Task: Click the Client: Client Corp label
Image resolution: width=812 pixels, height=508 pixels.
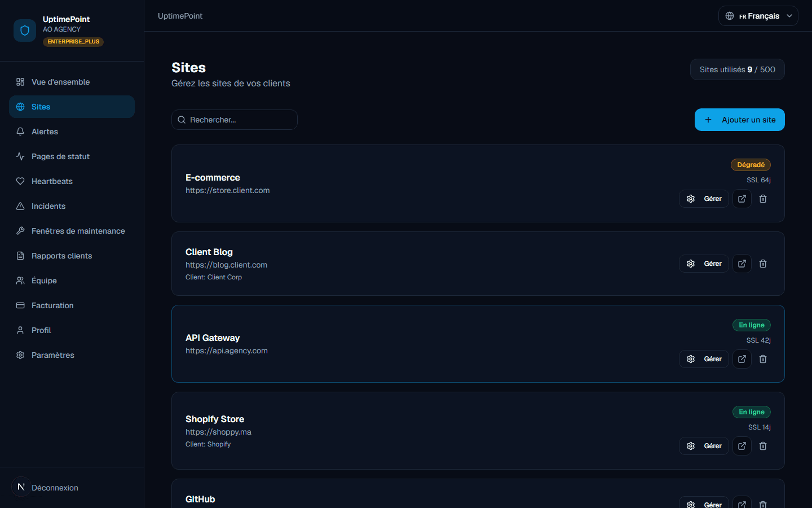Action: [x=214, y=277]
